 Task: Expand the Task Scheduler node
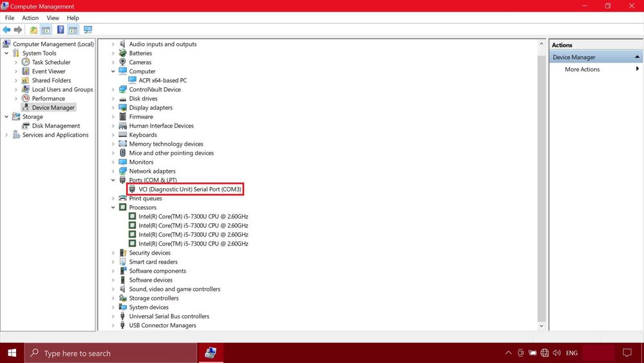[x=16, y=62]
